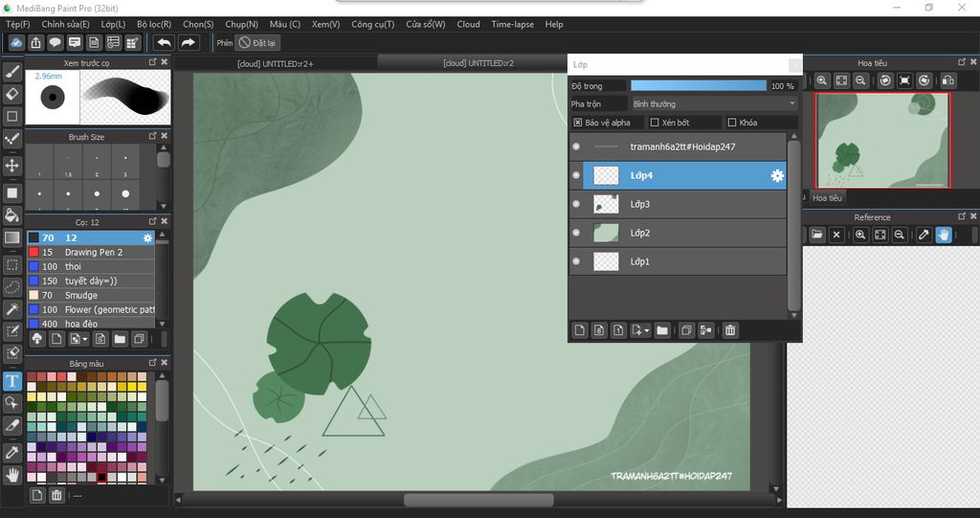
Task: Click the Redo arrow in the top toolbar
Action: click(x=188, y=42)
